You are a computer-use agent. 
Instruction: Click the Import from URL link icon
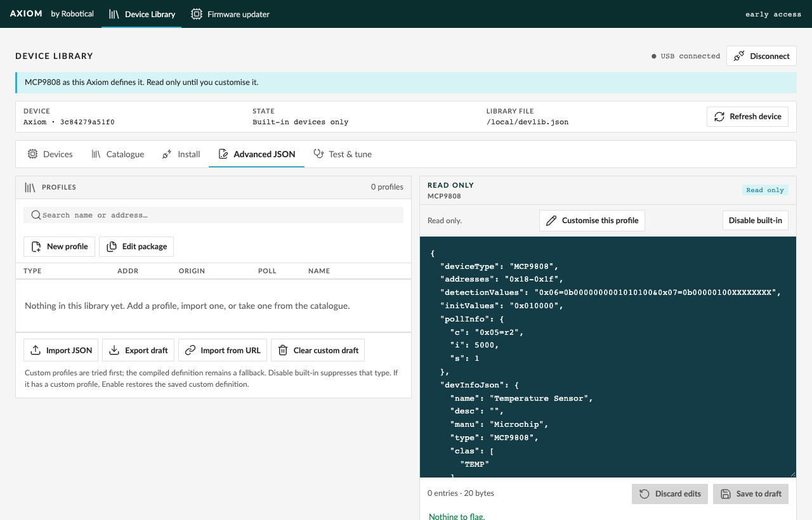point(190,350)
